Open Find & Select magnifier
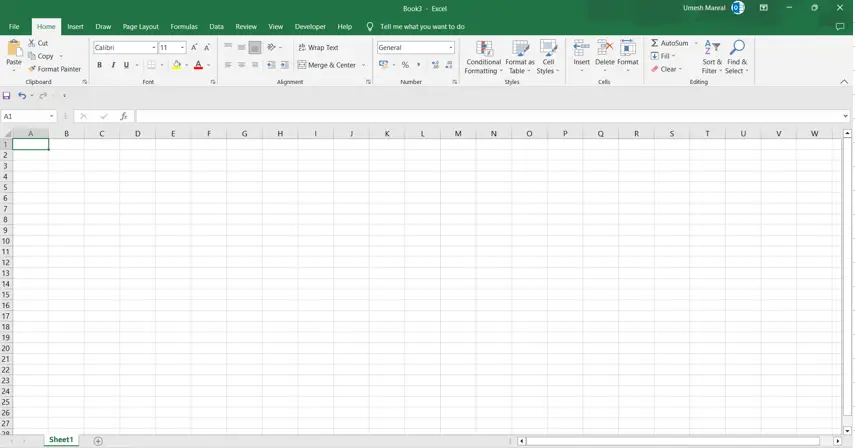Screen dimensions: 855x448 click(737, 57)
